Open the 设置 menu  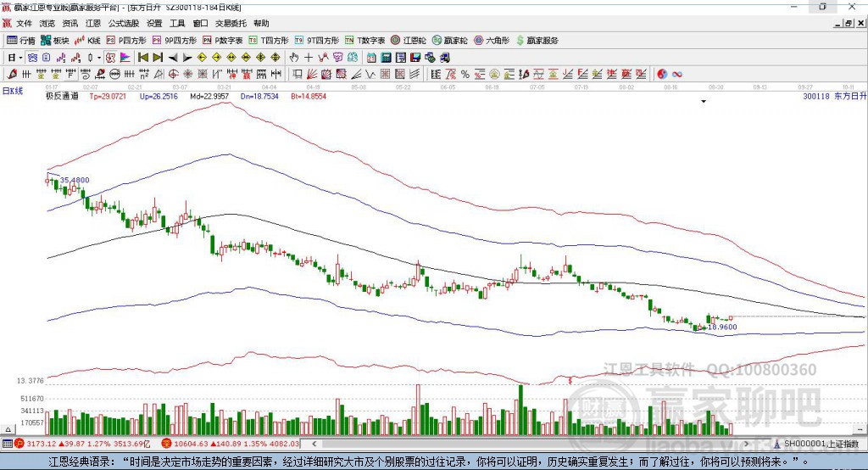pyautogui.click(x=154, y=23)
